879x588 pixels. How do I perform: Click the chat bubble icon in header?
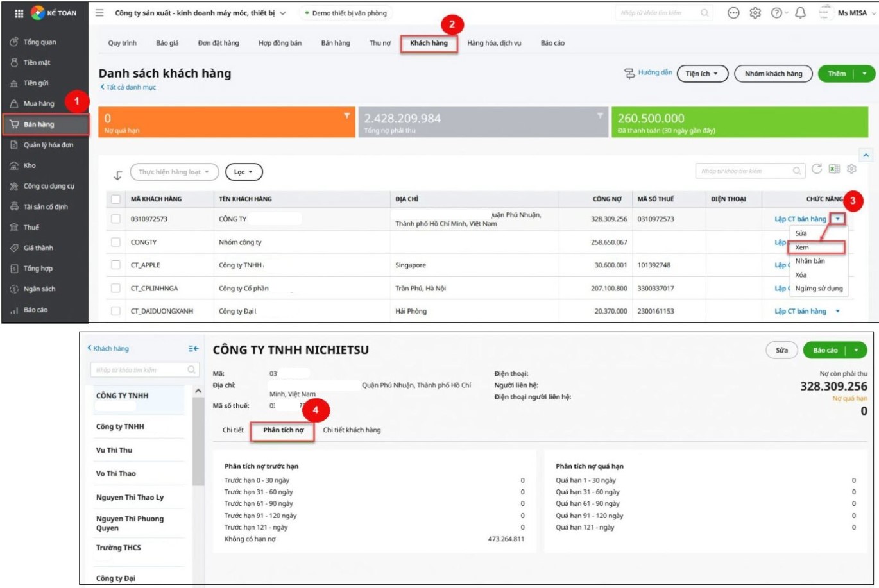pyautogui.click(x=733, y=13)
